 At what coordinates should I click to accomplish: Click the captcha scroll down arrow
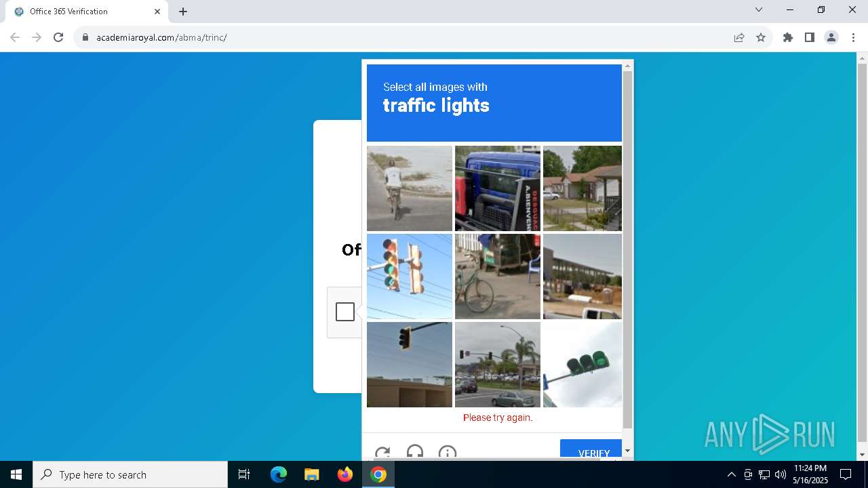tap(627, 451)
